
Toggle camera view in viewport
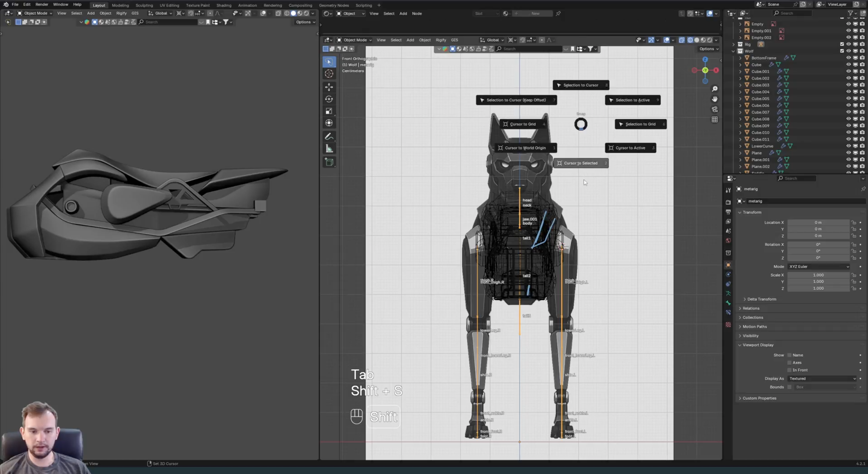[714, 109]
